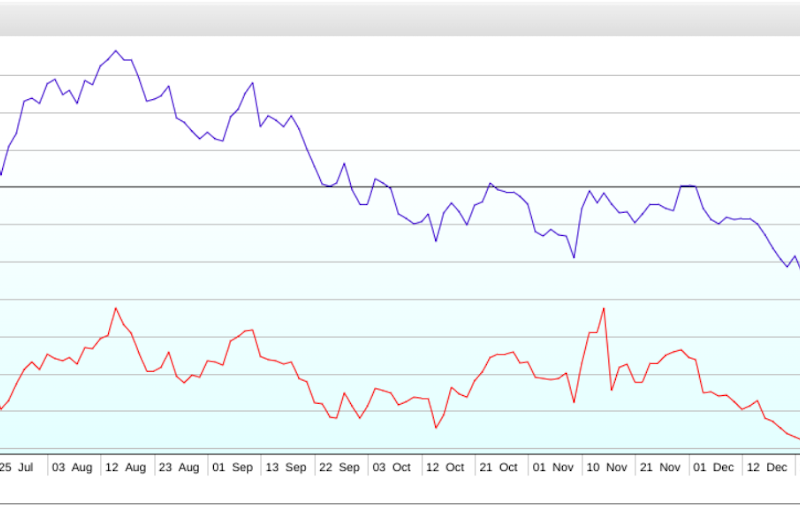
Task: Select the 01 Dec axis label
Action: point(713,467)
